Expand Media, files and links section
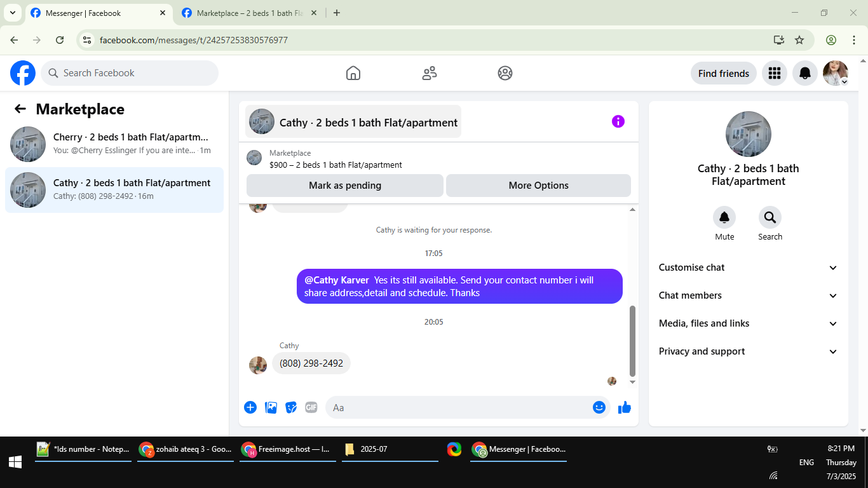The width and height of the screenshot is (868, 488). coord(749,323)
